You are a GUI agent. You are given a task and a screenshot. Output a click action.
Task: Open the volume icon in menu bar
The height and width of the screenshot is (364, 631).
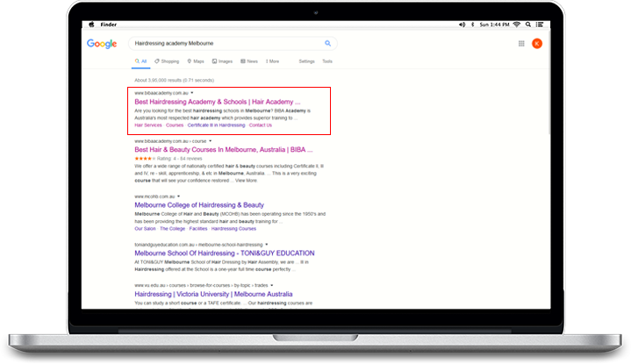pos(462,25)
